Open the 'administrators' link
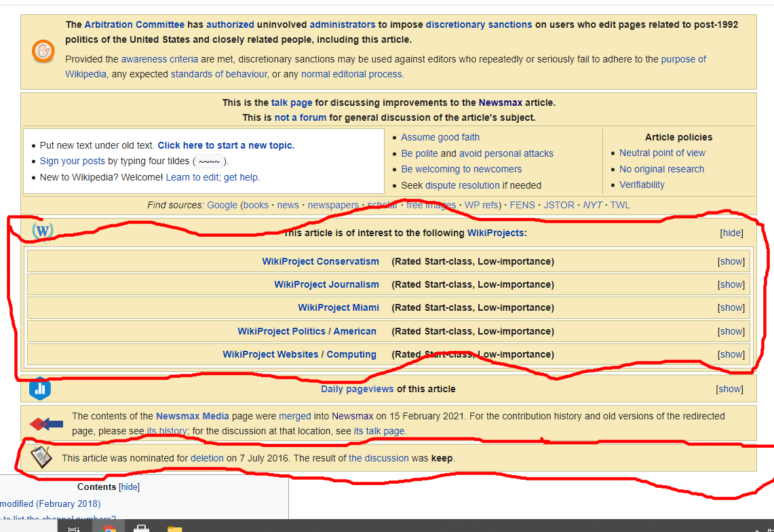The image size is (774, 532). pos(343,24)
